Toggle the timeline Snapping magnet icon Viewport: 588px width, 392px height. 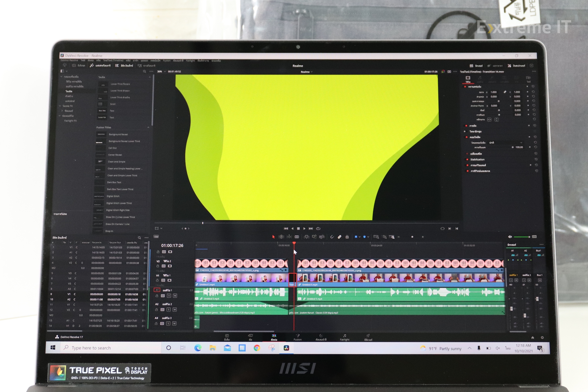click(x=332, y=237)
